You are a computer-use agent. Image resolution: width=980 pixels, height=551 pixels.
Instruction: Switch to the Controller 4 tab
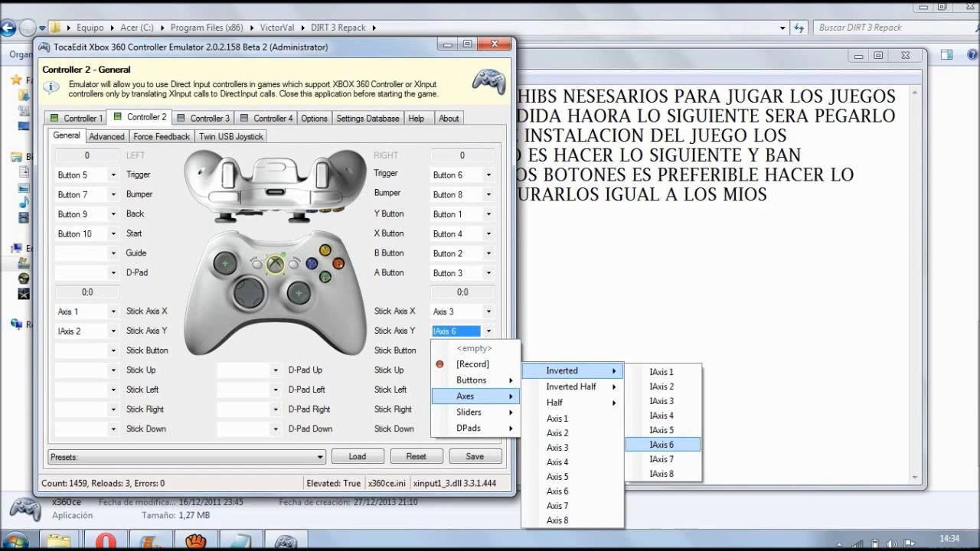point(266,118)
